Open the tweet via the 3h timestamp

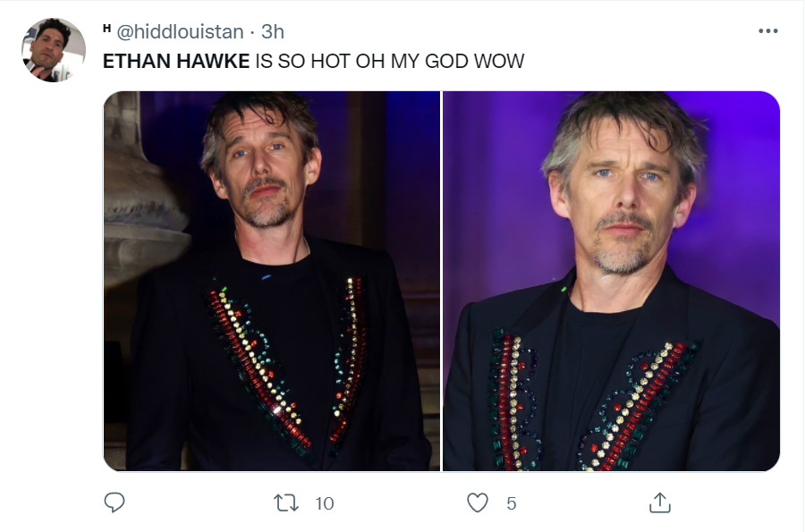point(272,31)
